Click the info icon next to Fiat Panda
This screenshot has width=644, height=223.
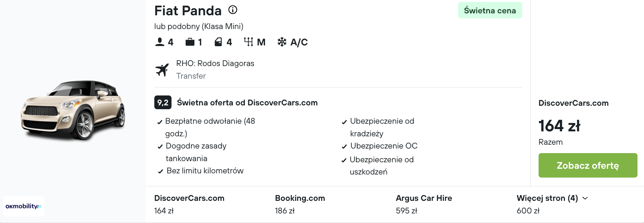coord(233,10)
